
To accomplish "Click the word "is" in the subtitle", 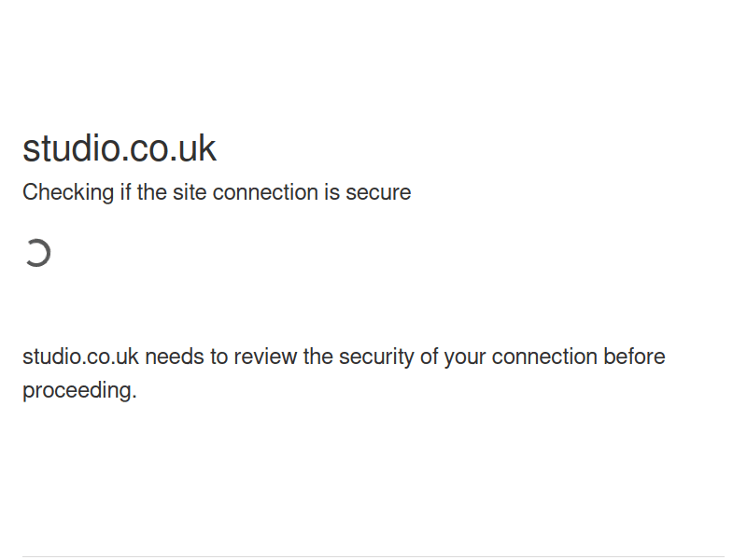I will click(x=331, y=192).
